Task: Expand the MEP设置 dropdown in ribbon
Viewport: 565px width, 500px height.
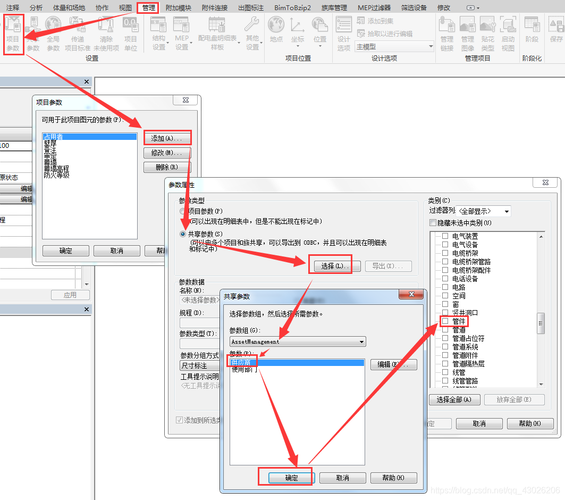Action: [191, 43]
